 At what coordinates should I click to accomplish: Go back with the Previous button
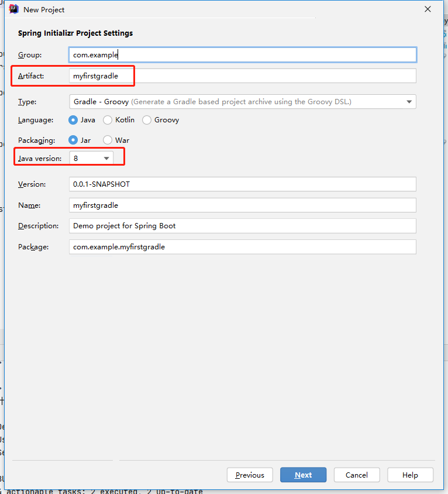[250, 475]
